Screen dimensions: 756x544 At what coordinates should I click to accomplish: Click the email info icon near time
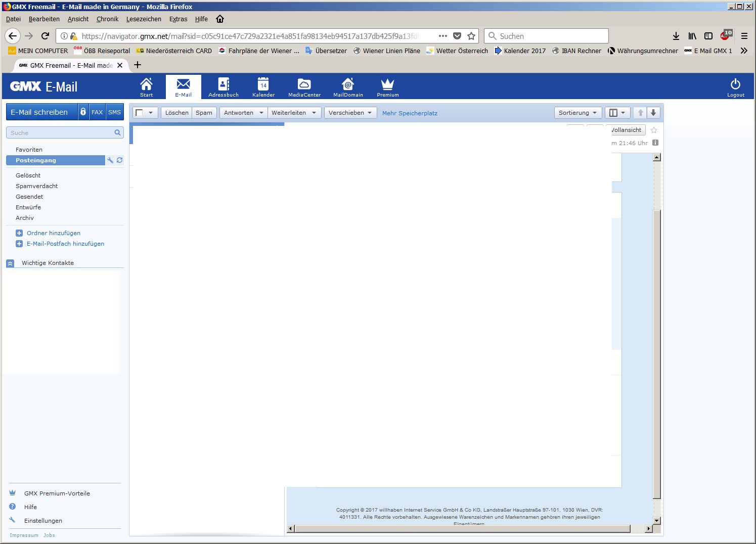click(x=655, y=143)
